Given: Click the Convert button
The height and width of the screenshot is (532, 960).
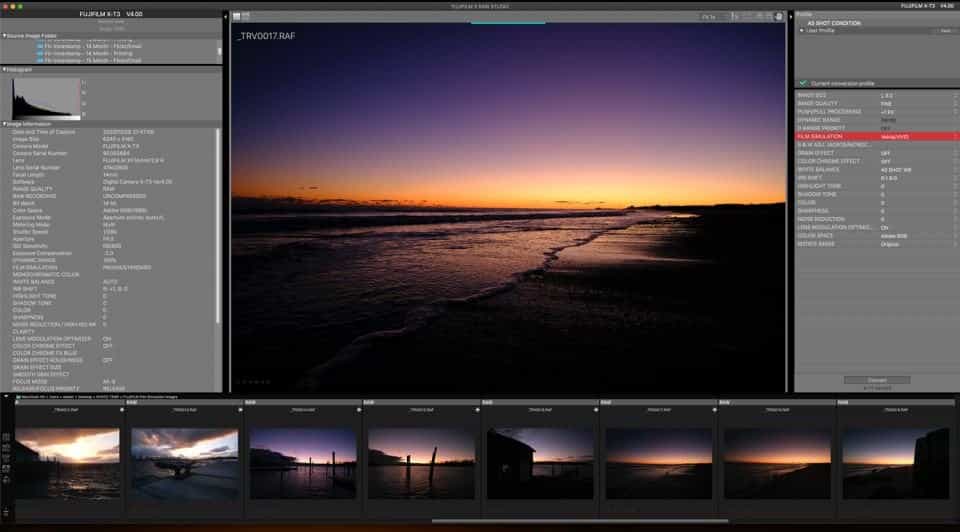Looking at the screenshot, I should [x=877, y=380].
